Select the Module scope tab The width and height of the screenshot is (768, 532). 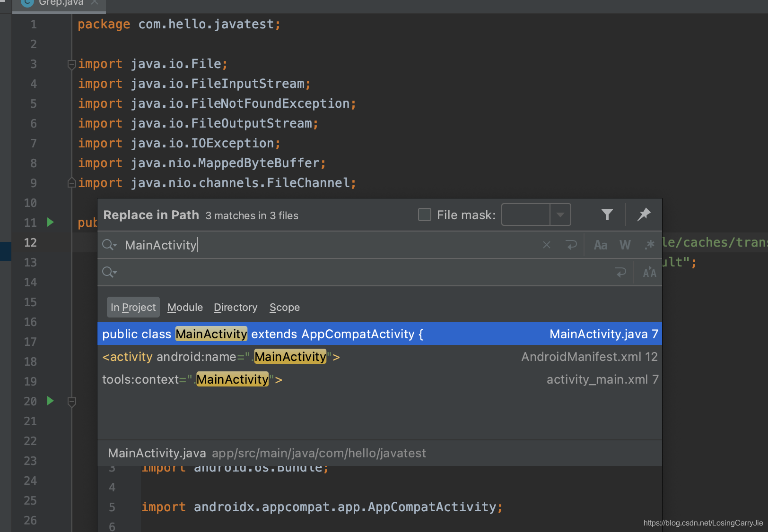coord(185,307)
